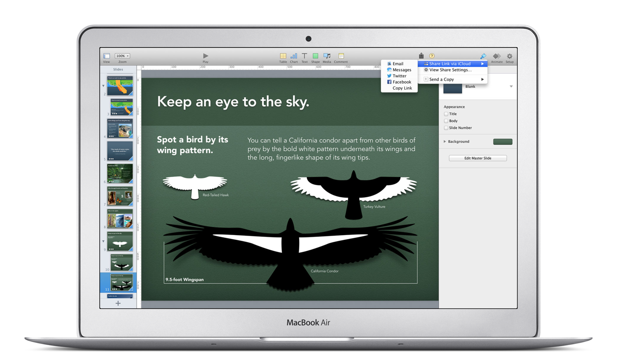Share the link via Email
Screen dimensions: 624x364
[399, 64]
